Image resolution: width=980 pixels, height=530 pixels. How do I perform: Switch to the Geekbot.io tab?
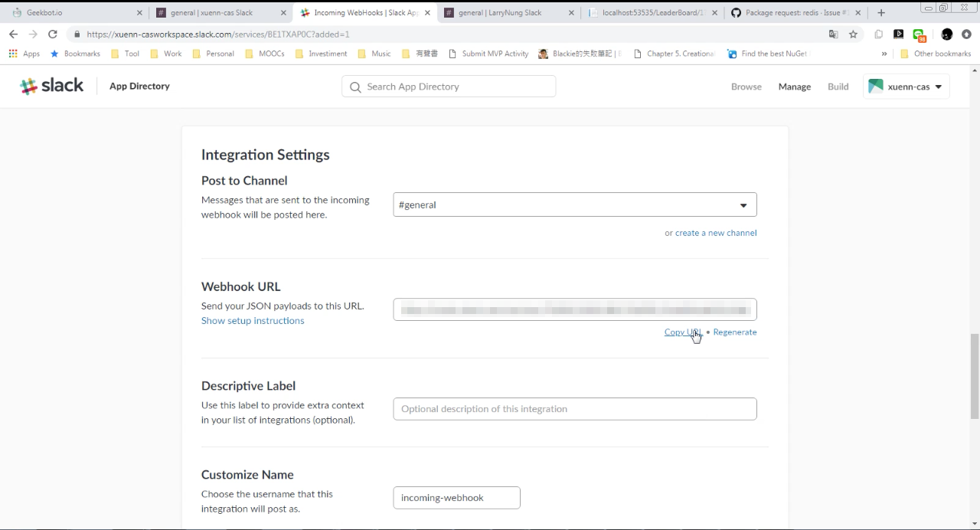pyautogui.click(x=76, y=13)
